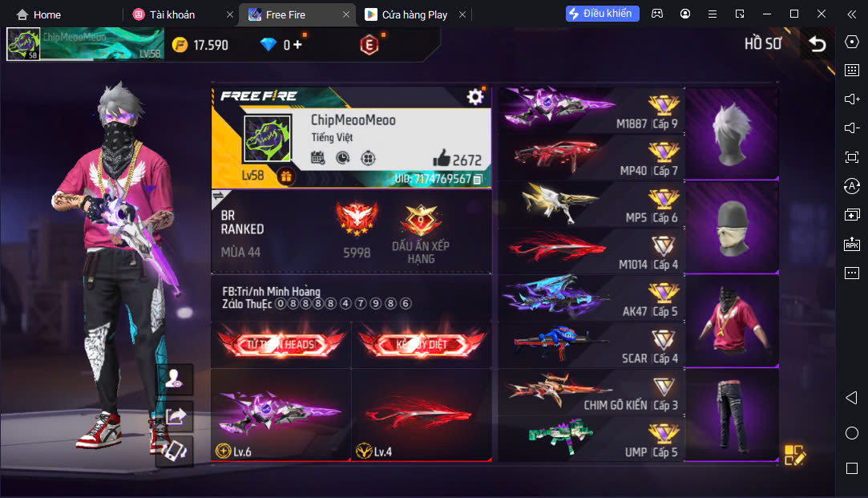Copy the UID number icon
Image resolution: width=868 pixels, height=498 pixels.
(x=478, y=179)
